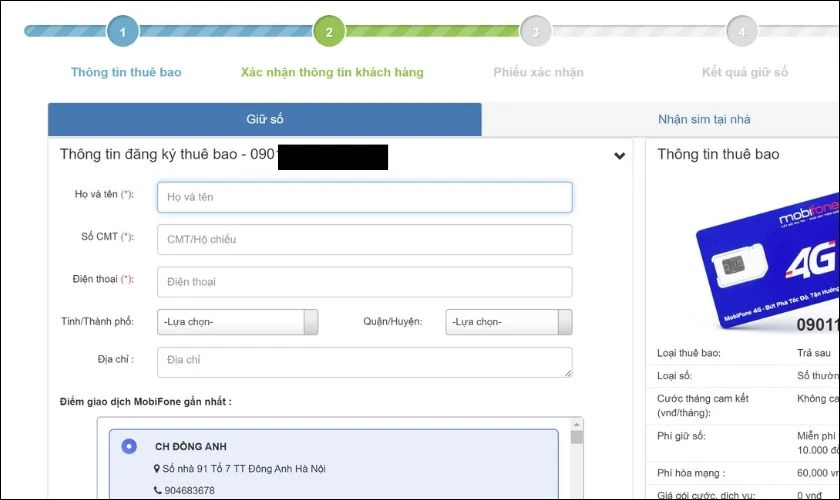Collapse the Thông tin đăng ký thuê bao chevron

[619, 156]
